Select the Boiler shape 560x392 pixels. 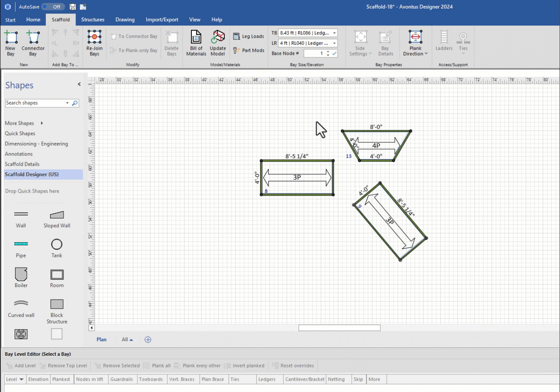21,278
